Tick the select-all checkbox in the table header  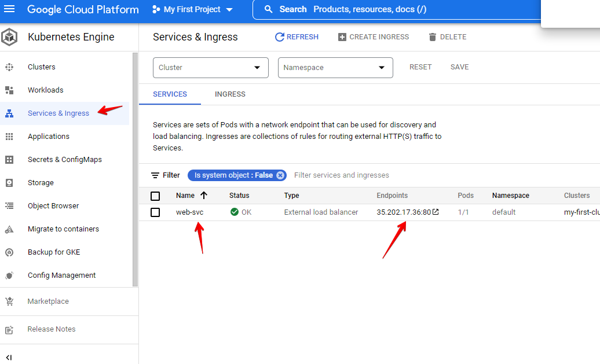click(x=155, y=196)
